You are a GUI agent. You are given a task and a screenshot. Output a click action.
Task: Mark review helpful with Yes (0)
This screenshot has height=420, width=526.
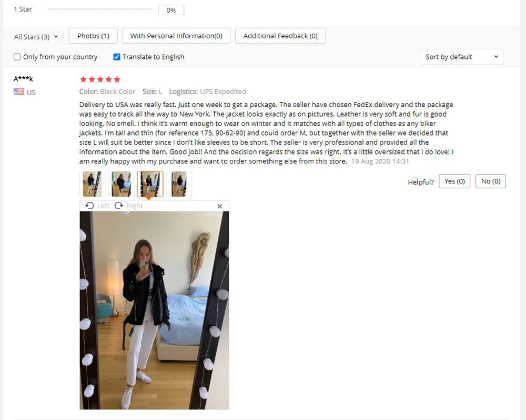[454, 181]
